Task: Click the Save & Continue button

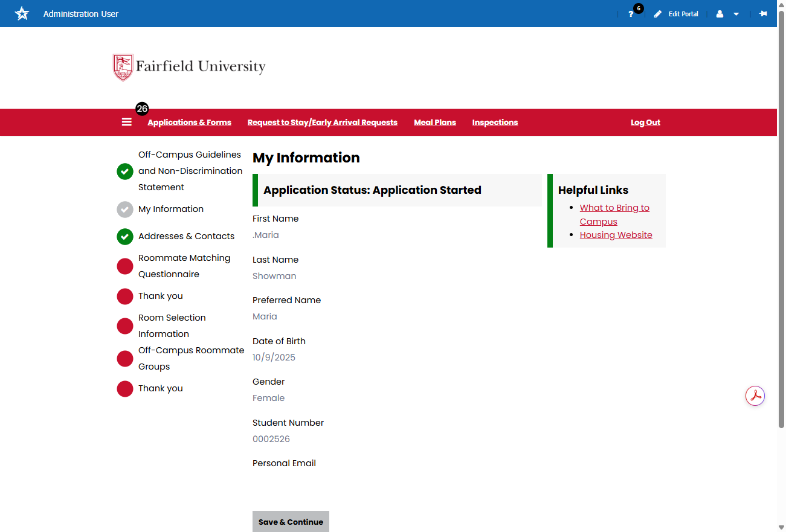Action: coord(291,522)
